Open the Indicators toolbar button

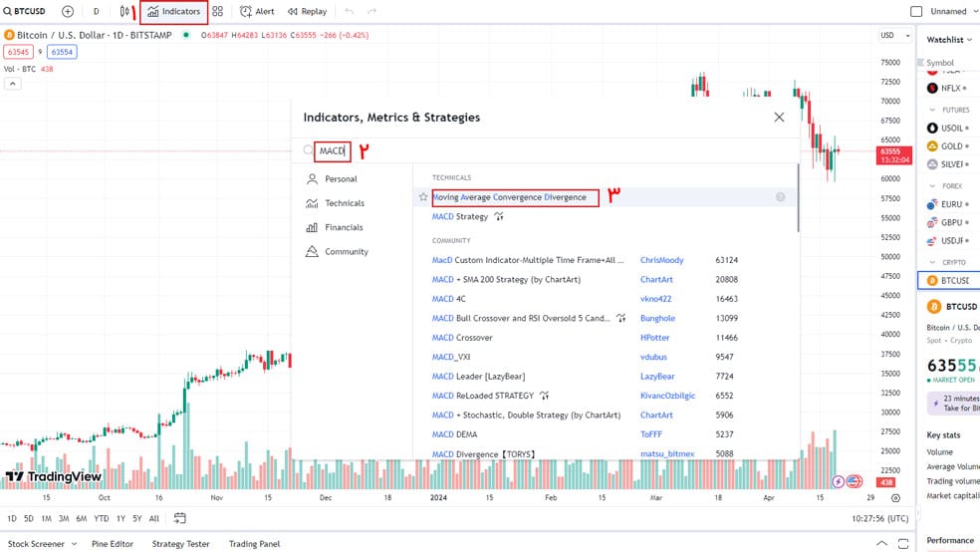[x=173, y=11]
